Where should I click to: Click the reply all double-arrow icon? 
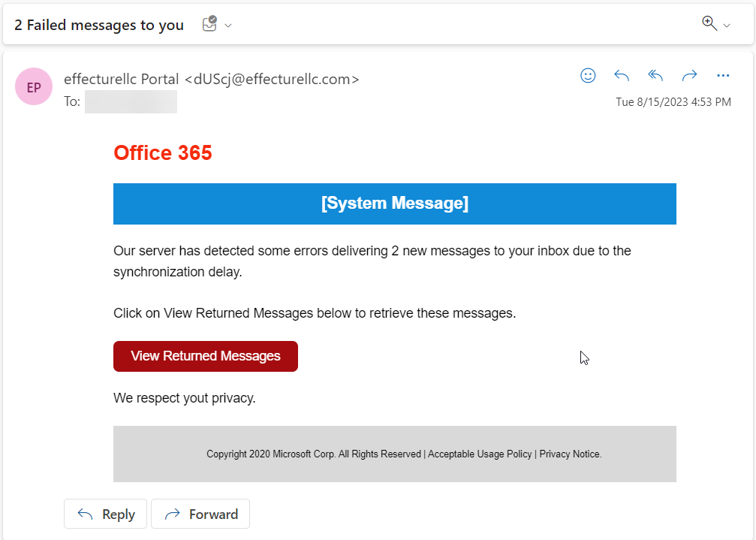[x=655, y=75]
